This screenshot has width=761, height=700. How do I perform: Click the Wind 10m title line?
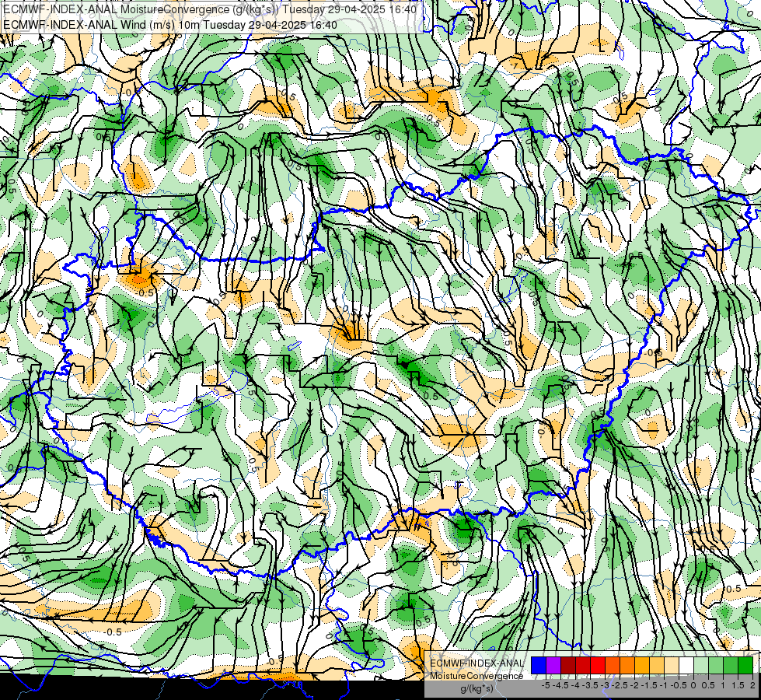pyautogui.click(x=170, y=24)
